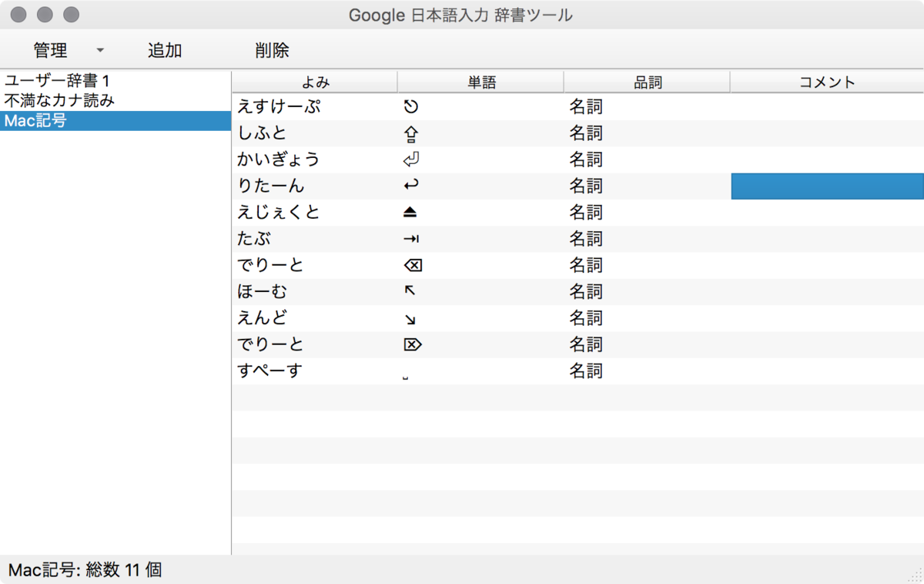Select the Mac記号 dictionary
Viewport: 924px width, 584px height.
[115, 120]
